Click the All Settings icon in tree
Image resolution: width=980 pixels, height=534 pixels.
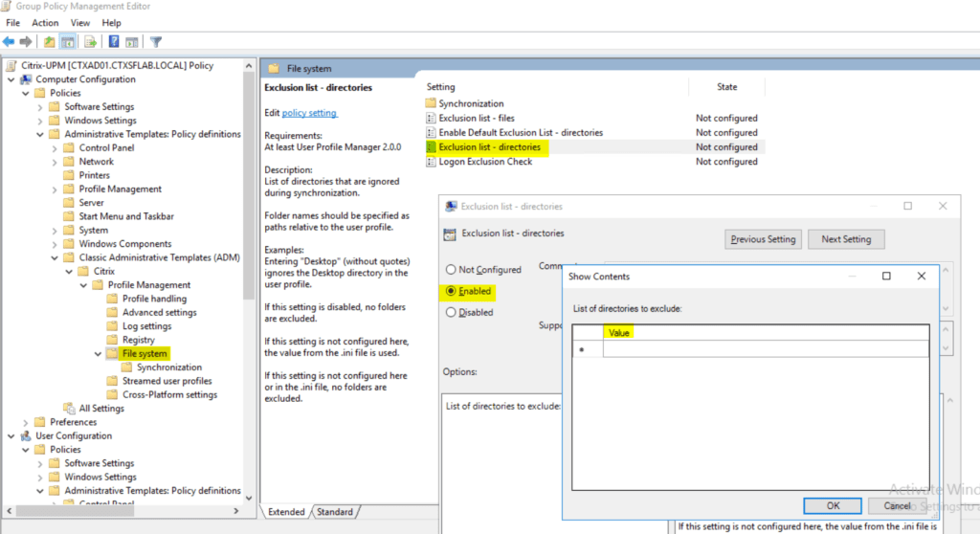click(69, 408)
